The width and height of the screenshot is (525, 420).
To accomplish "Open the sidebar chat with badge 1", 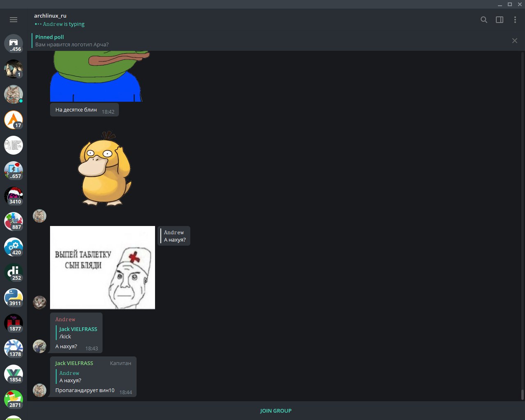I will click(x=14, y=69).
